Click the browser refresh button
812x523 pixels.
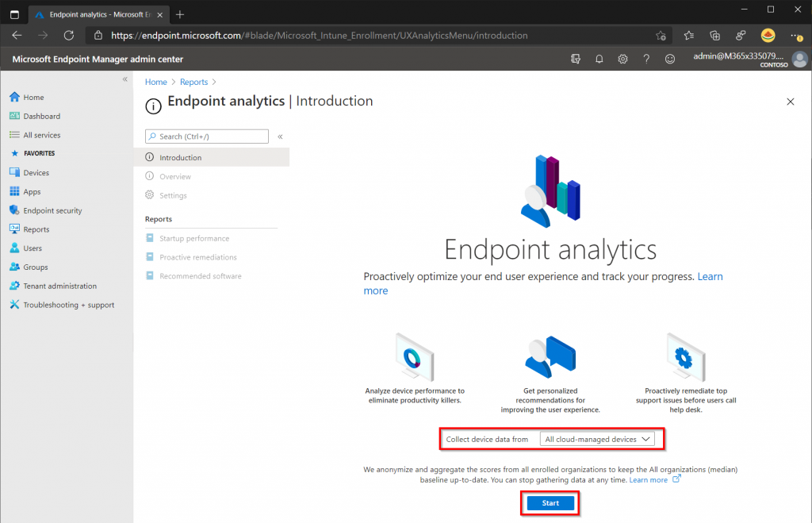[68, 35]
